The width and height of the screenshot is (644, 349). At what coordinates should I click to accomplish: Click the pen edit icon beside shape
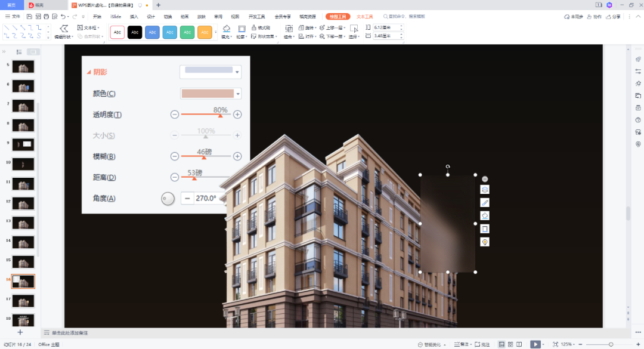(x=485, y=203)
